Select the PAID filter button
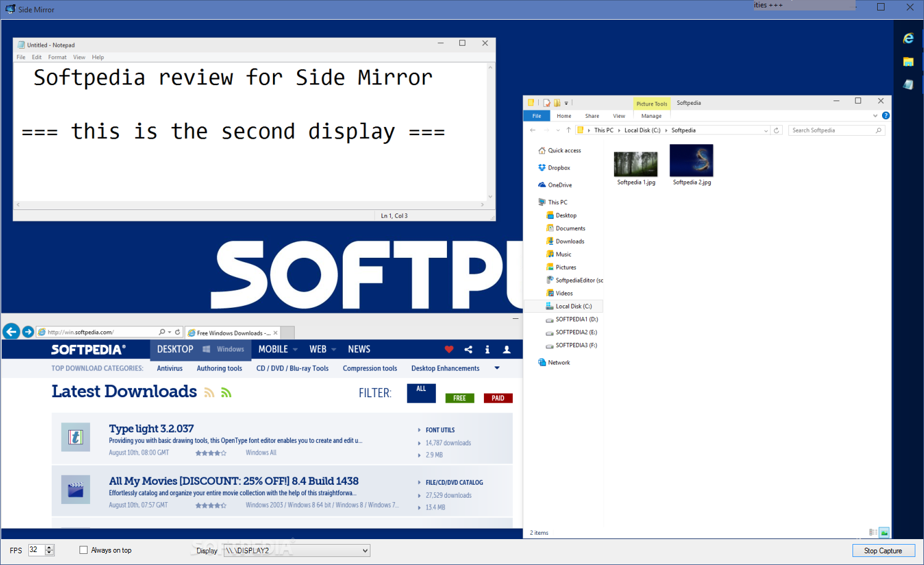This screenshot has width=924, height=565. 498,398
